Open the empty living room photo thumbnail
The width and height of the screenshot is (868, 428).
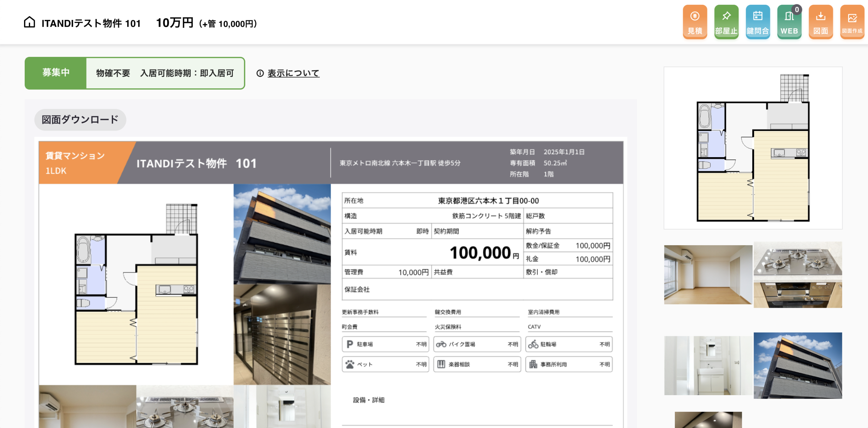click(x=708, y=275)
